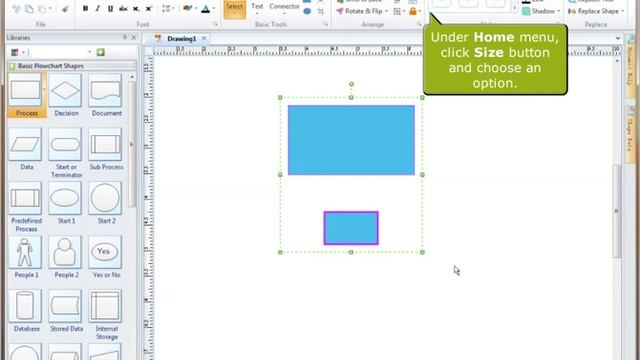Open the Paste options dropdown arrow
Viewport: 640px width, 360px height.
click(50, 9)
